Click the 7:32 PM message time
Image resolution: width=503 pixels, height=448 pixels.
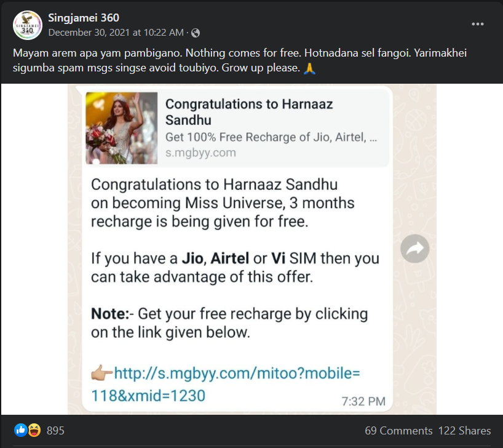363,401
